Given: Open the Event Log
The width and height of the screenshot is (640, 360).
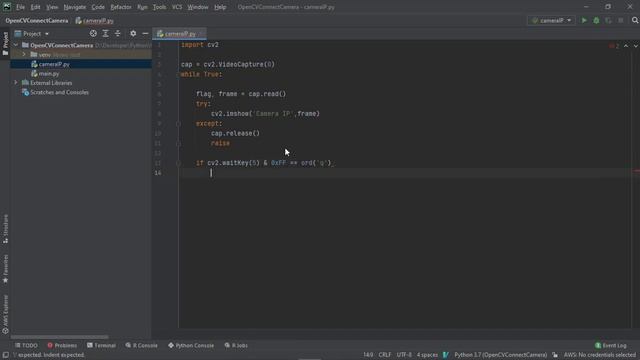Looking at the screenshot, I should pos(611,345).
